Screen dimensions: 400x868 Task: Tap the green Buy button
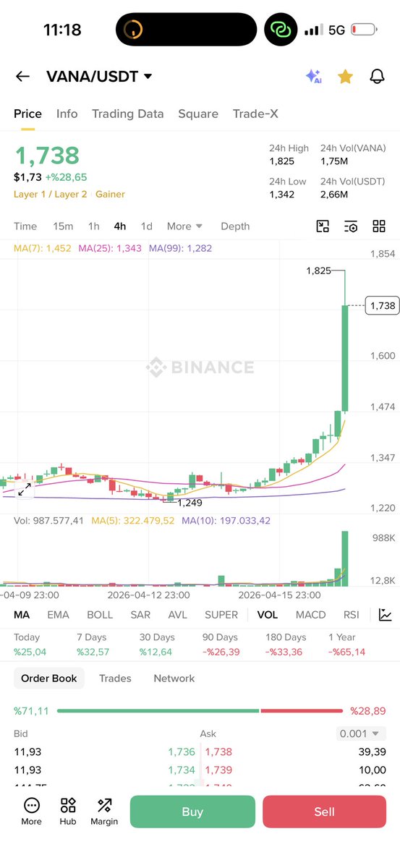(192, 812)
